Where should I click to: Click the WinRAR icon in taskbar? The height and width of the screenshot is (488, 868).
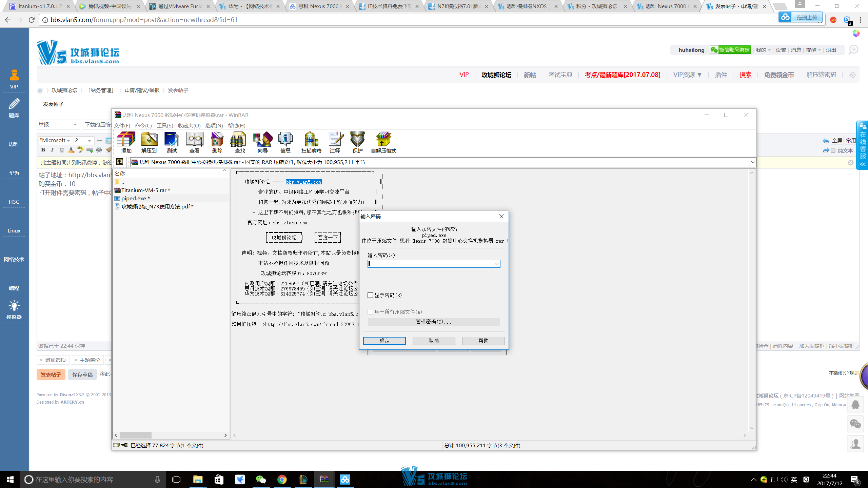click(x=324, y=479)
